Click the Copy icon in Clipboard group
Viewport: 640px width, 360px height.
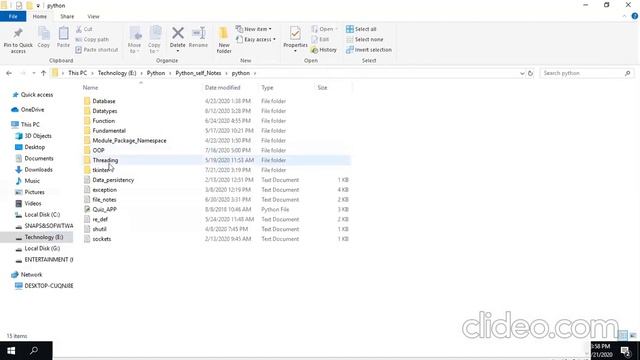coord(44,33)
